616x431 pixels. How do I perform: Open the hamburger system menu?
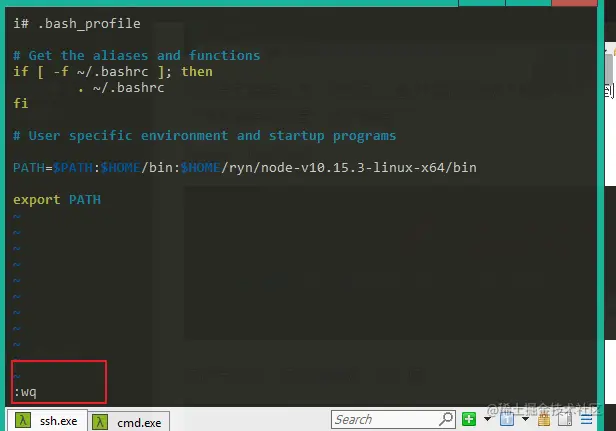pyautogui.click(x=587, y=420)
